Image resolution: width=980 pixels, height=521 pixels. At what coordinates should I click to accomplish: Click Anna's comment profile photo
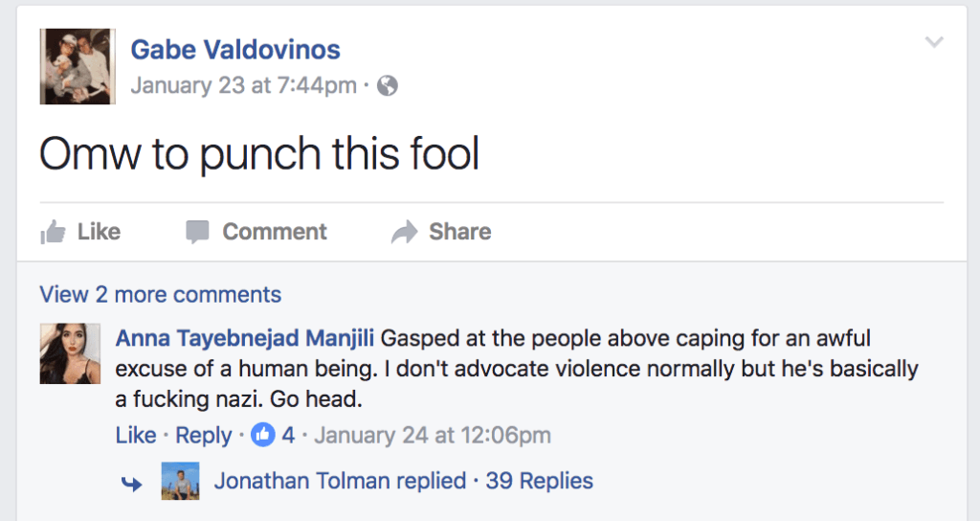70,353
